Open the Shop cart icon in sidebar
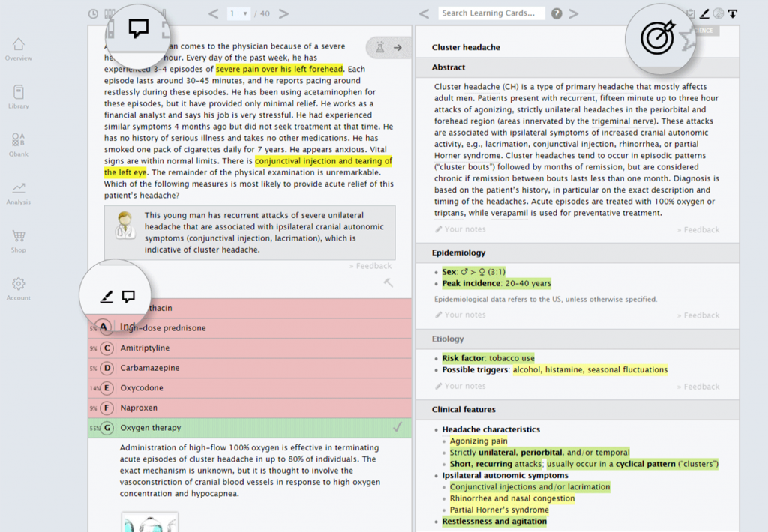 pyautogui.click(x=19, y=241)
